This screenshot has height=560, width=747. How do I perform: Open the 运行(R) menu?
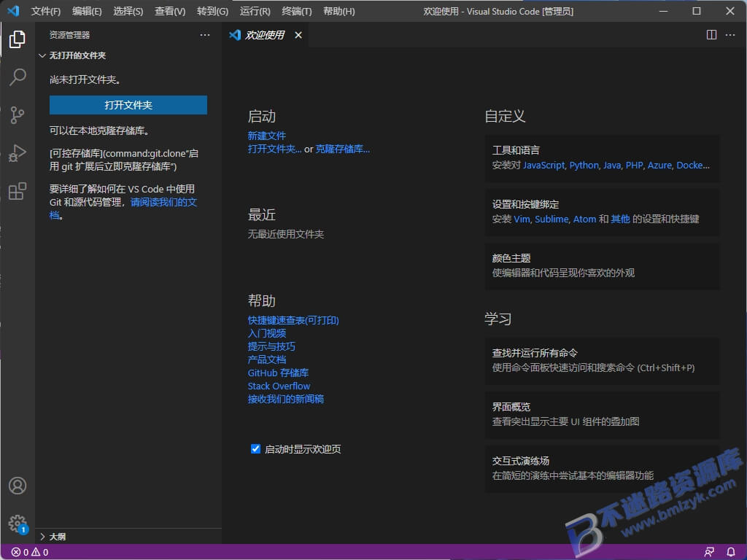(255, 11)
